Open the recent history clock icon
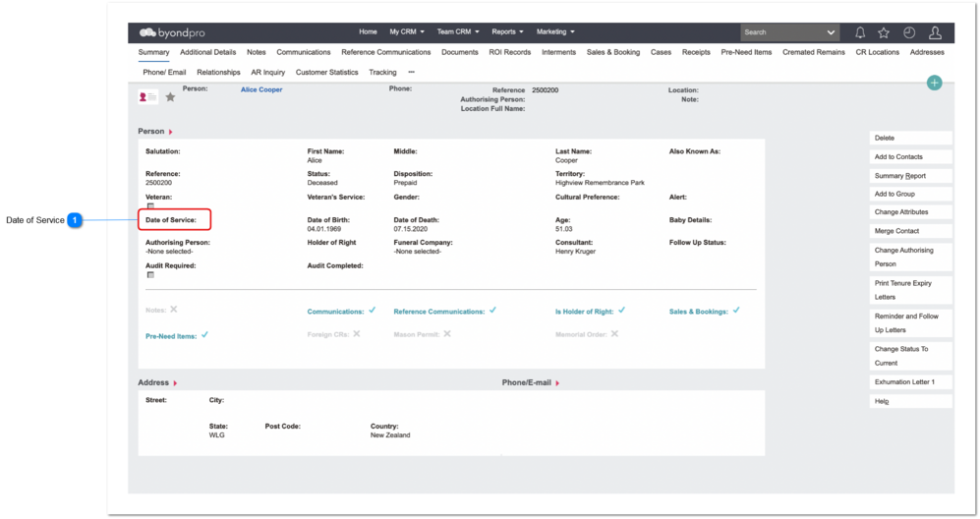Screen dimensions: 980x519 [909, 32]
